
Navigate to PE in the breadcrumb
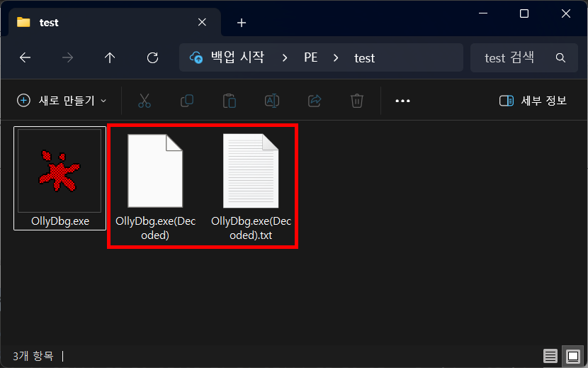tap(310, 57)
